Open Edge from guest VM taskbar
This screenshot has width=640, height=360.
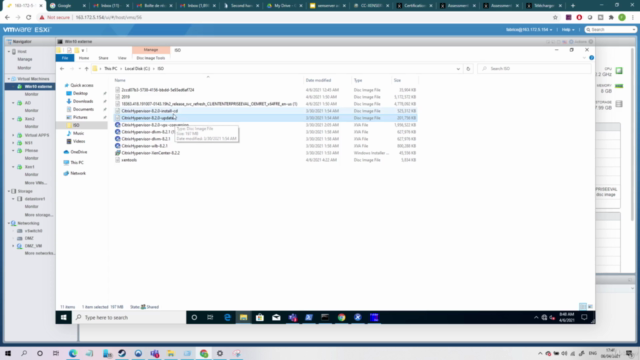227,318
